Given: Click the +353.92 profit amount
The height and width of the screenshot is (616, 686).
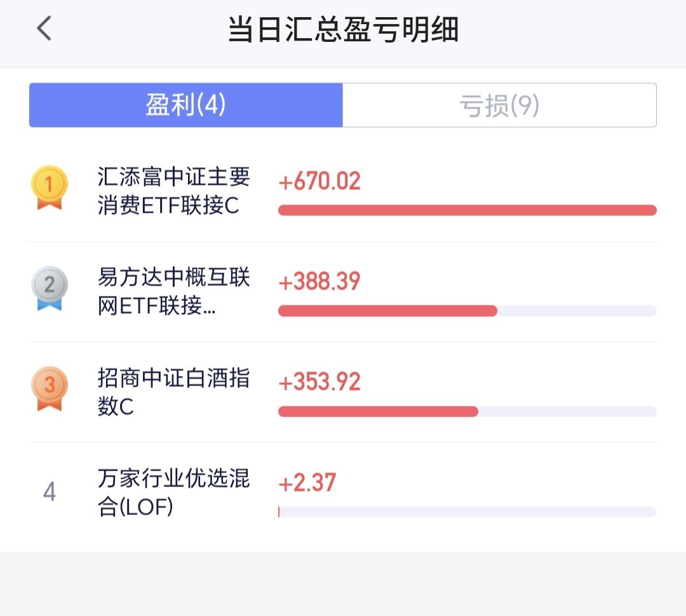Looking at the screenshot, I should [x=319, y=382].
